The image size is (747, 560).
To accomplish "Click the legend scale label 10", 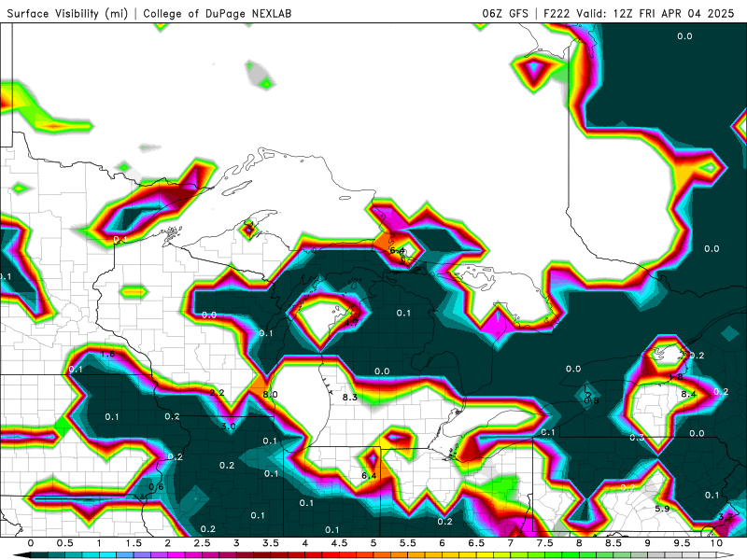I will [x=716, y=543].
